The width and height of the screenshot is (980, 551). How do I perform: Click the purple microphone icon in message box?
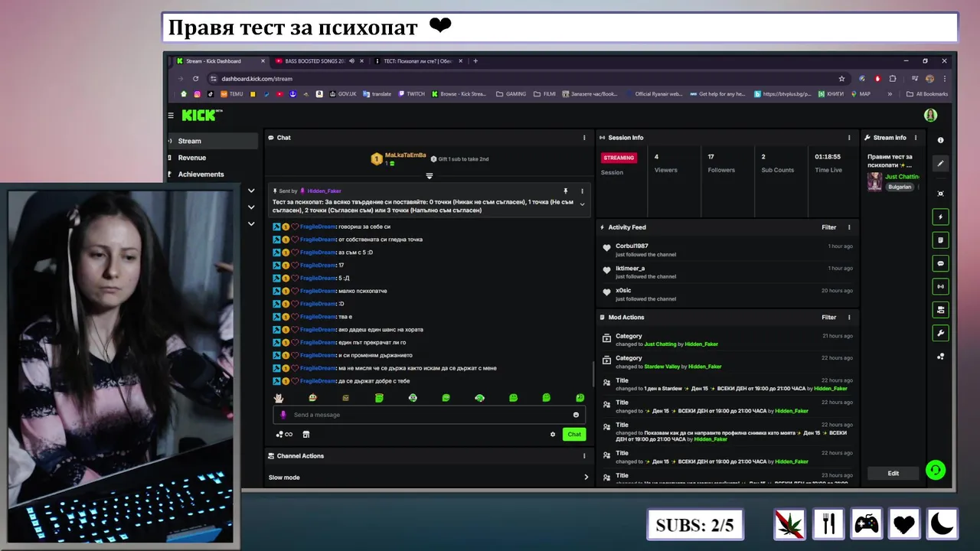pos(283,415)
